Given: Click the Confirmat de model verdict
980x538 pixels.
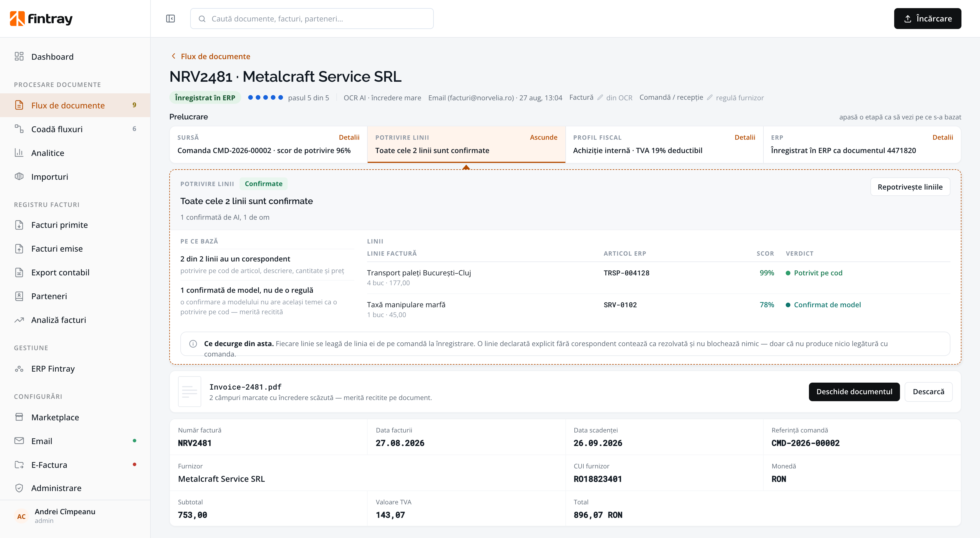Looking at the screenshot, I should point(823,305).
